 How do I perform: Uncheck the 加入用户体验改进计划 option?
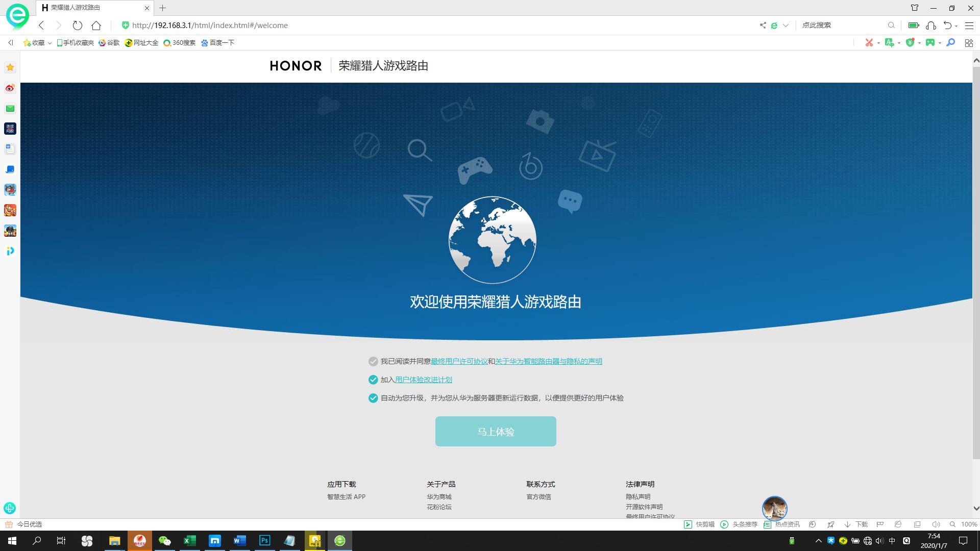click(x=372, y=380)
